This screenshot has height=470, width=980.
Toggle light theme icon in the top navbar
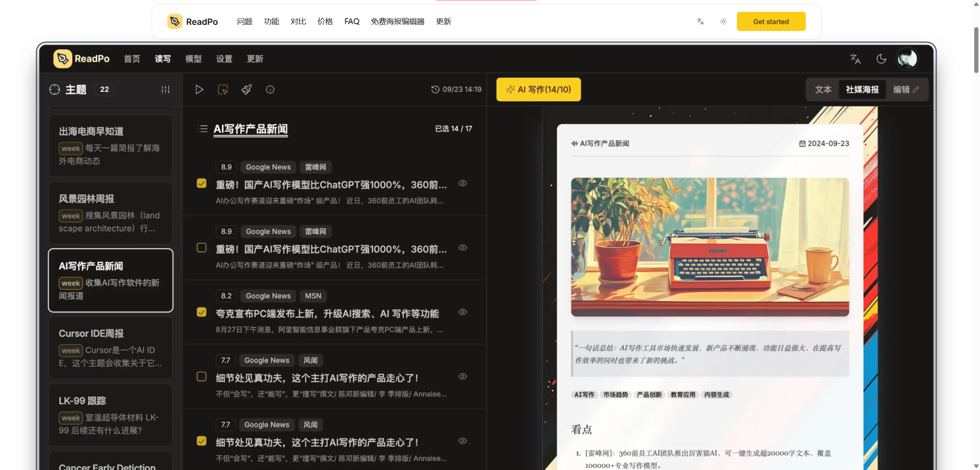(724, 22)
